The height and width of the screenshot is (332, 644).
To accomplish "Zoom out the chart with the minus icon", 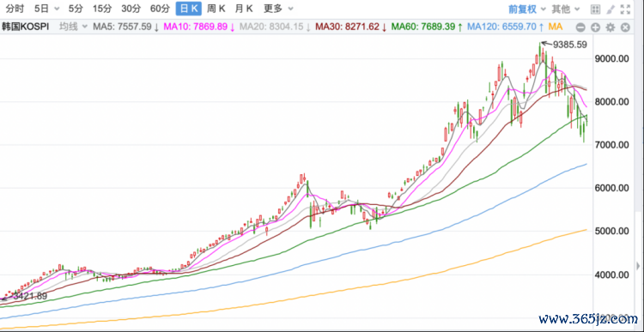I will click(580, 27).
